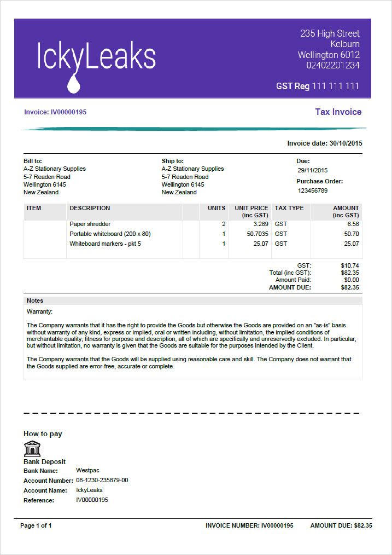Click the purple header banner
Viewport: 392px width, 555px height.
pos(192,59)
